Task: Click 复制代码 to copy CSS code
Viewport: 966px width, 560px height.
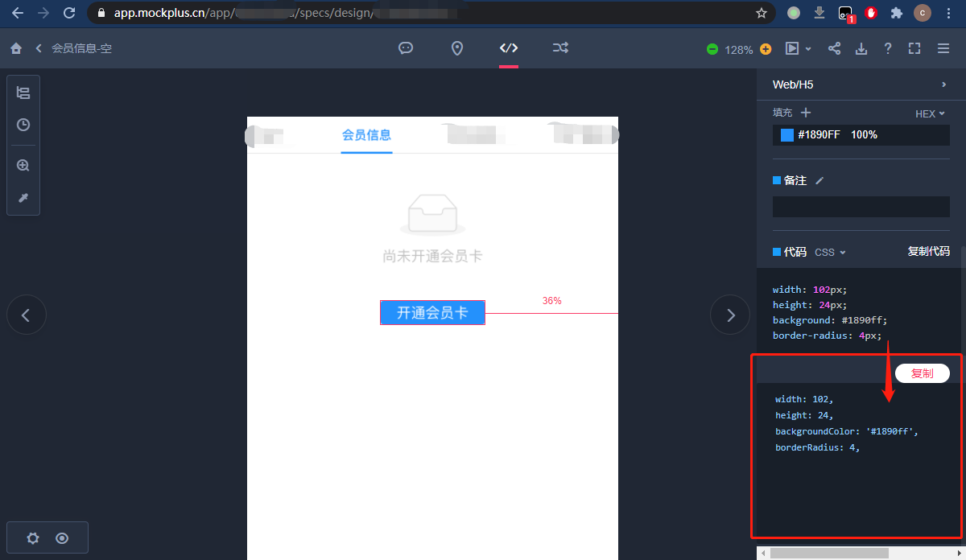Action: 929,251
